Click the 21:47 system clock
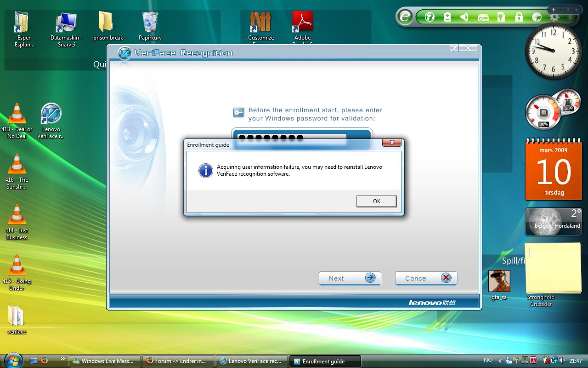 click(576, 361)
